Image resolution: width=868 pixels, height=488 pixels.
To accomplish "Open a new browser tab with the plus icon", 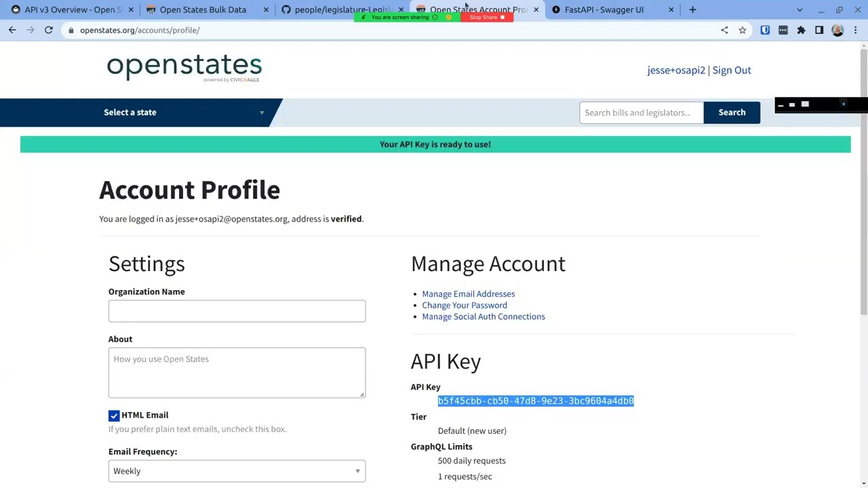I will [692, 9].
